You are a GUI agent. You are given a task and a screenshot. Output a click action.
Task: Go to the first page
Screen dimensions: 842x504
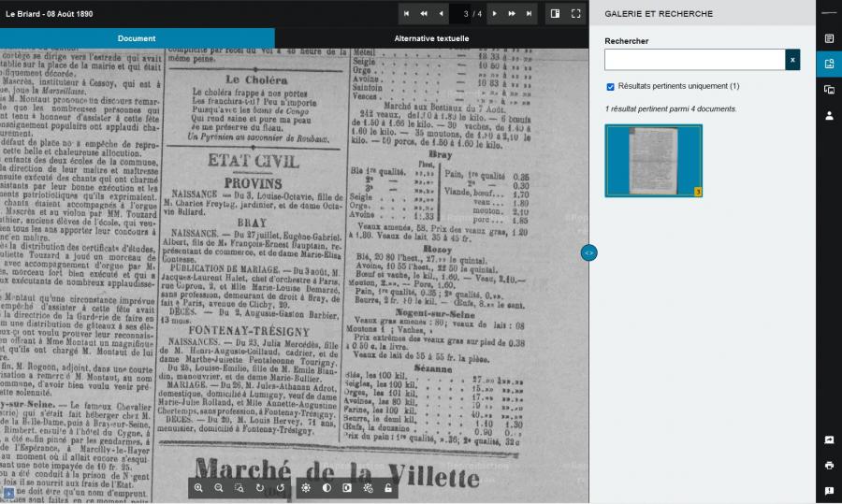(407, 14)
